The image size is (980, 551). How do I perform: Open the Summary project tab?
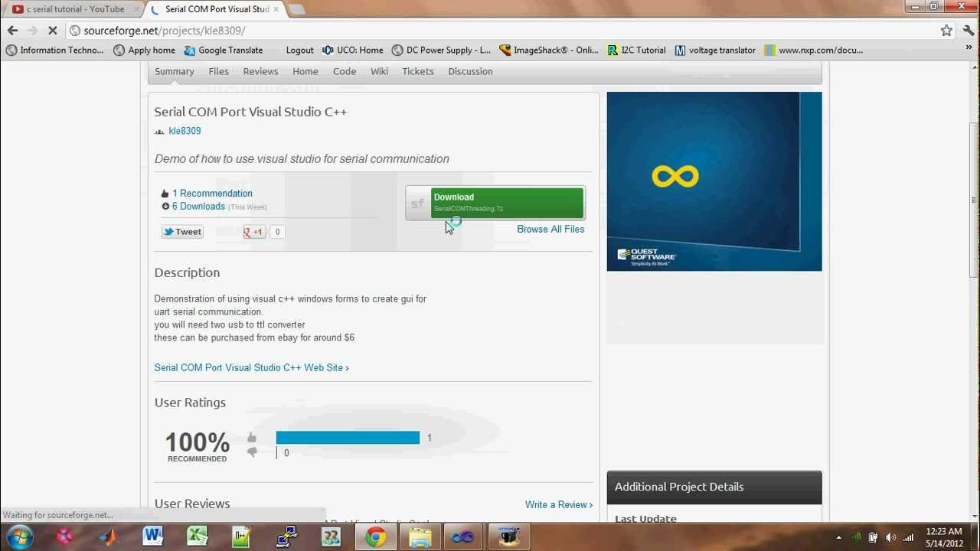point(175,71)
